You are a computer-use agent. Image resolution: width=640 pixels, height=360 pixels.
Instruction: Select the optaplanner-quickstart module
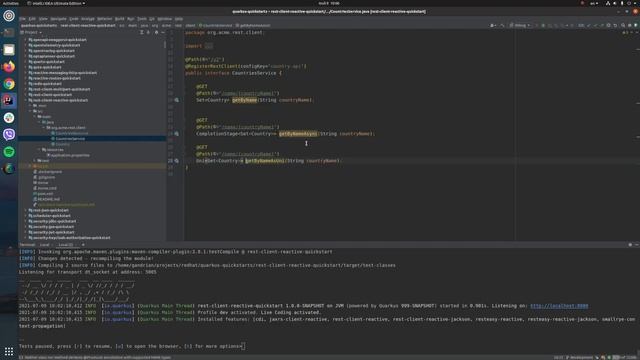coord(51,56)
